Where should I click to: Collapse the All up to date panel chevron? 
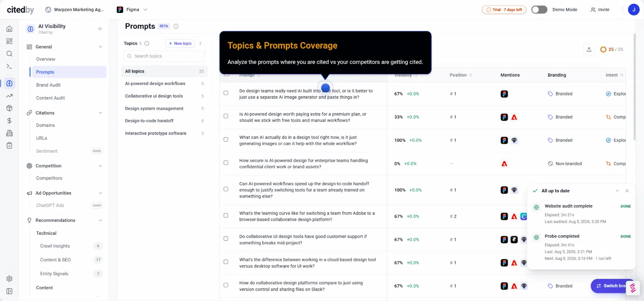pos(617,191)
